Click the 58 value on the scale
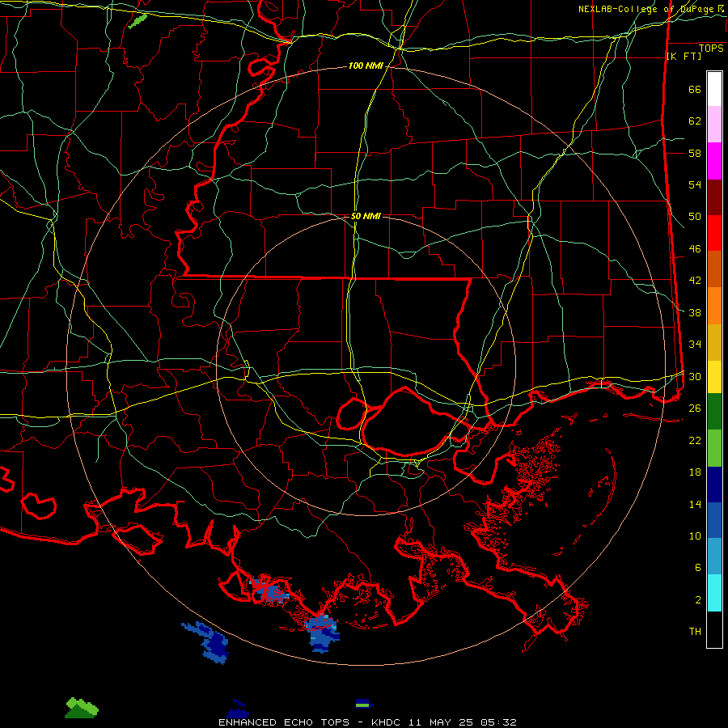Viewport: 728px width, 728px height. [695, 153]
